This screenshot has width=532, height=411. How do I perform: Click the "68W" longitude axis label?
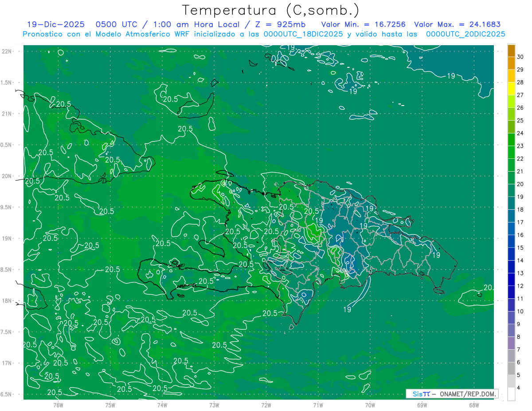(x=474, y=405)
